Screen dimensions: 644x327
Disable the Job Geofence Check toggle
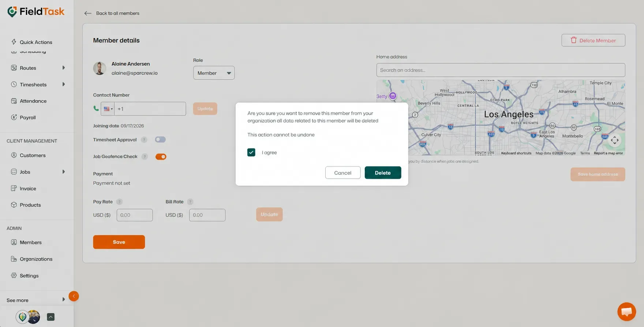161,157
